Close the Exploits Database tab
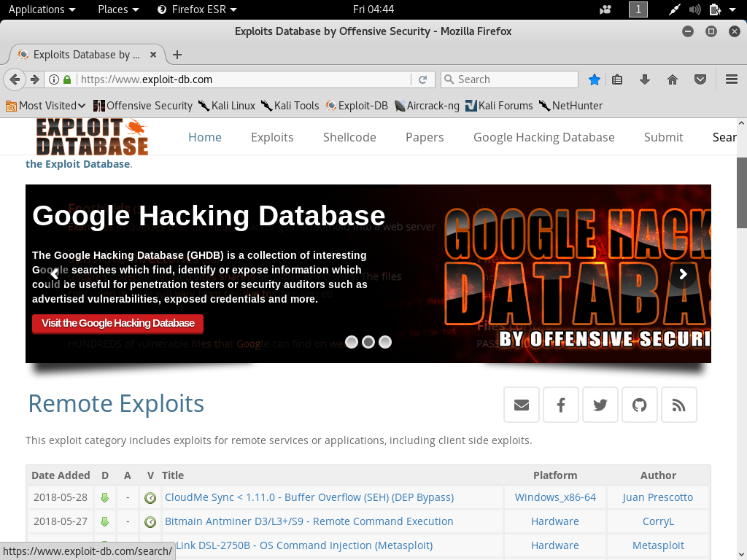This screenshot has width=747, height=560. pyautogui.click(x=153, y=55)
